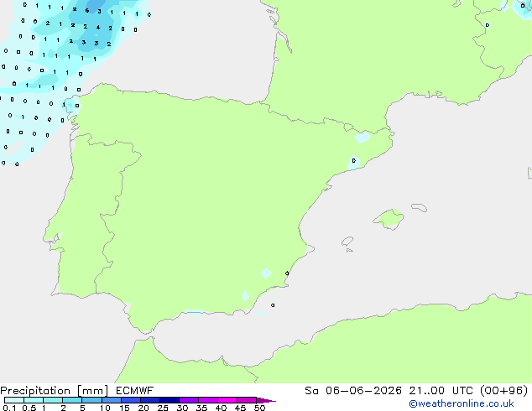Select the legend swatch between 5 and 10
The image size is (532, 411).
tap(91, 400)
